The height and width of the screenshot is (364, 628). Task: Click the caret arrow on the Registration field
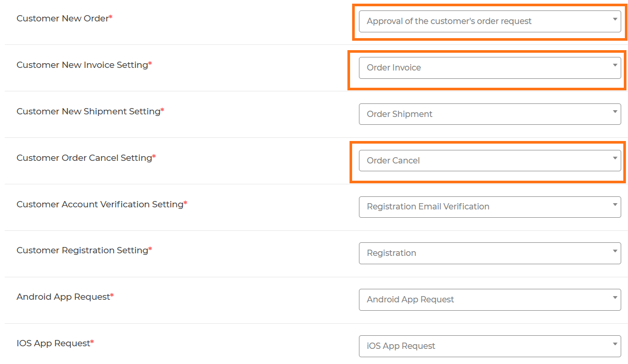click(x=615, y=251)
